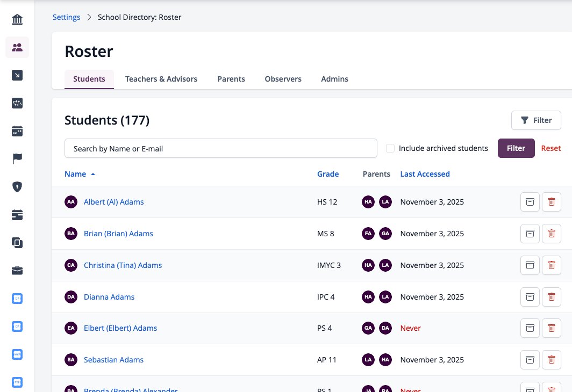Delete Brian (Brian) Adams via trash icon

[551, 234]
